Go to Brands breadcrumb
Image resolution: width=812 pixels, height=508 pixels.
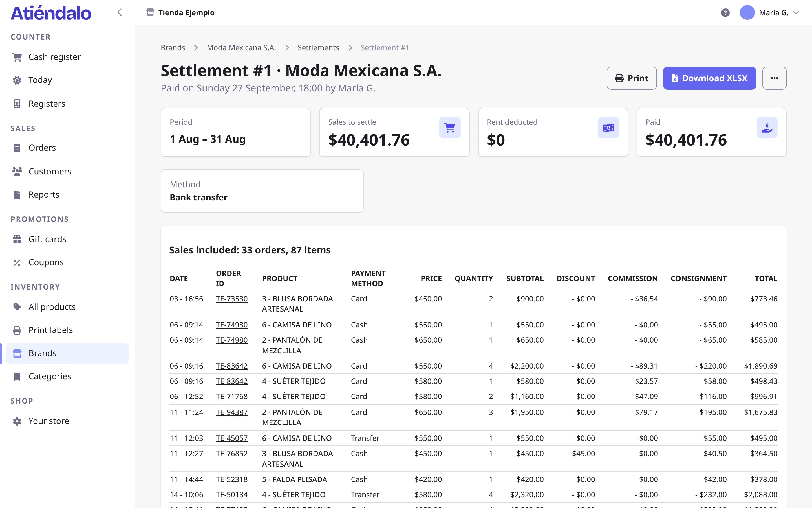coord(173,48)
